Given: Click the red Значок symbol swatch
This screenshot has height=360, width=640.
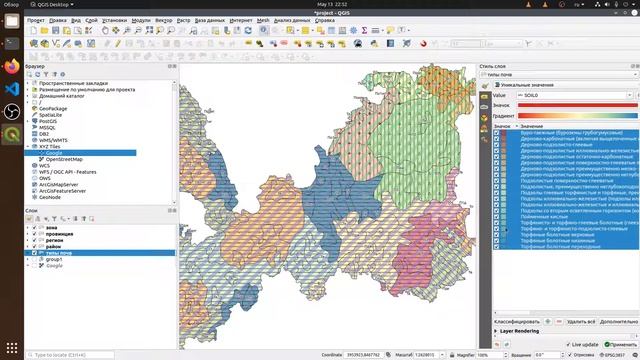Looking at the screenshot, I should click(578, 105).
